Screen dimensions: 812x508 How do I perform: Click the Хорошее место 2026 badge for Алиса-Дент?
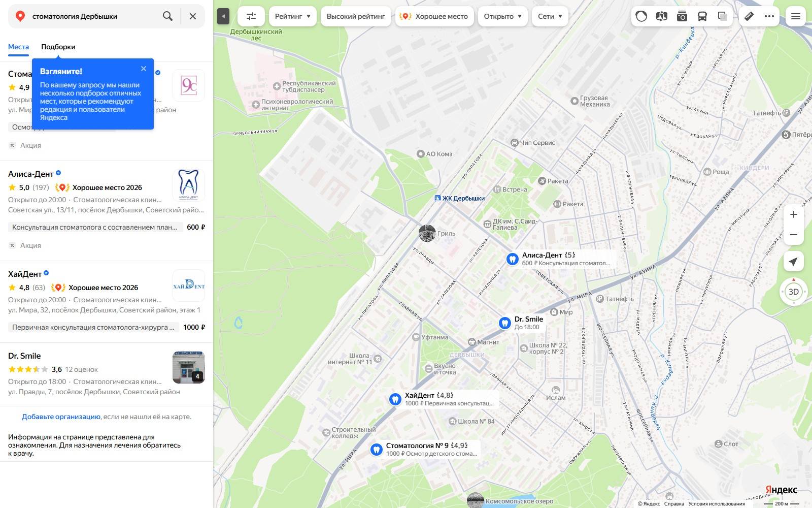(x=99, y=187)
